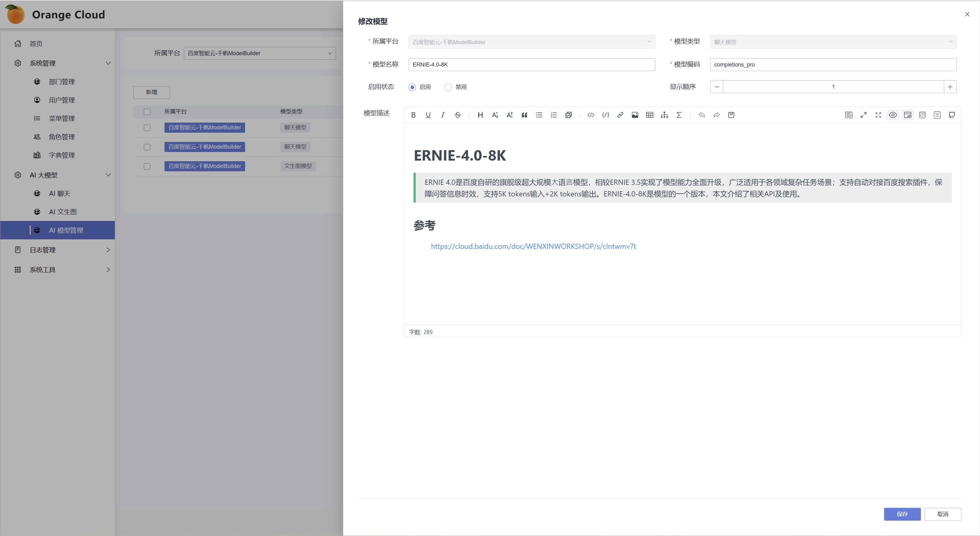This screenshot has height=536, width=980.
Task: Toggle the preview eye mode
Action: point(893,115)
